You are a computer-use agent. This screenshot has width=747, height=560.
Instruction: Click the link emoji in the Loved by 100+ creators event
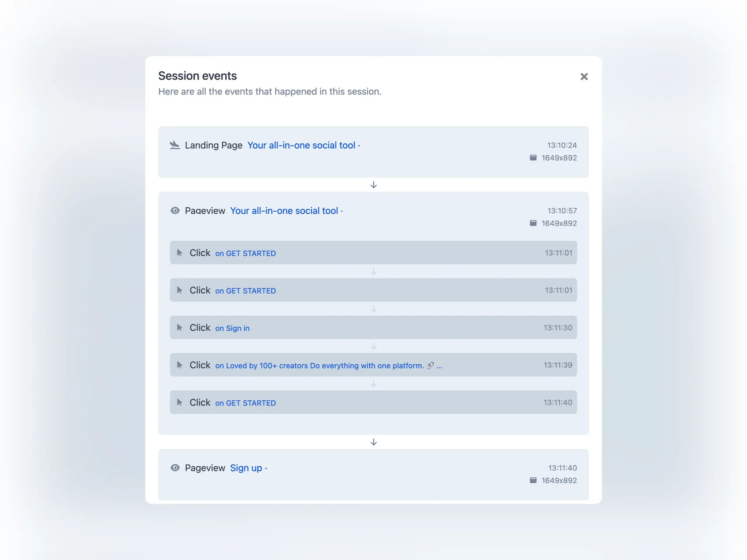coord(430,366)
